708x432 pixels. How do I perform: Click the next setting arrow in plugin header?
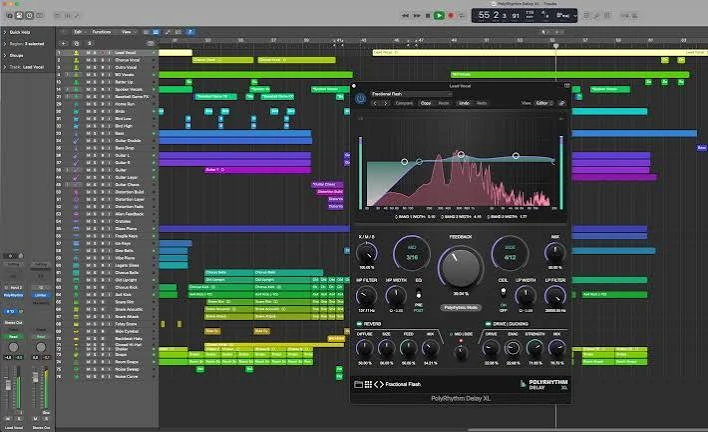click(x=386, y=103)
